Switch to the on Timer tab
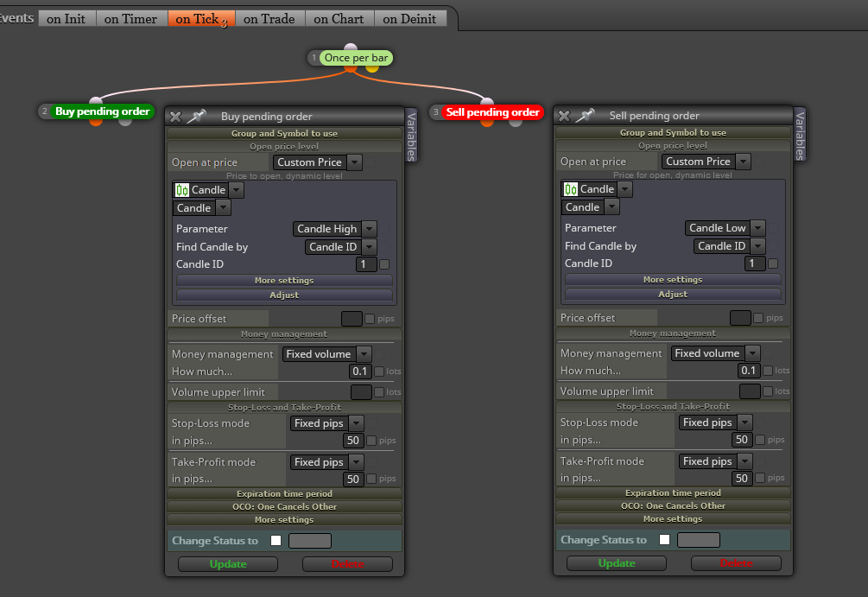This screenshot has height=597, width=868. pos(130,19)
